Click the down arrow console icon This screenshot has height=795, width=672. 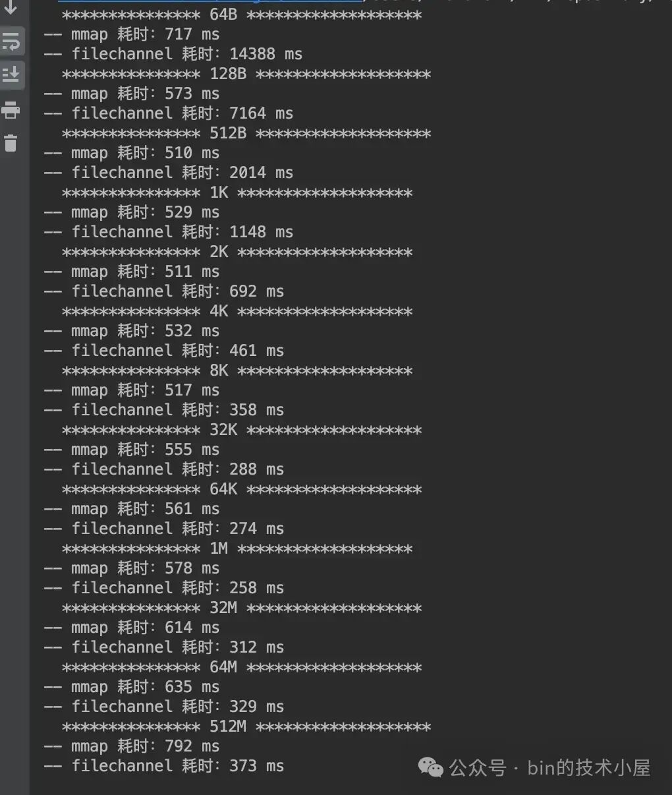click(x=11, y=7)
